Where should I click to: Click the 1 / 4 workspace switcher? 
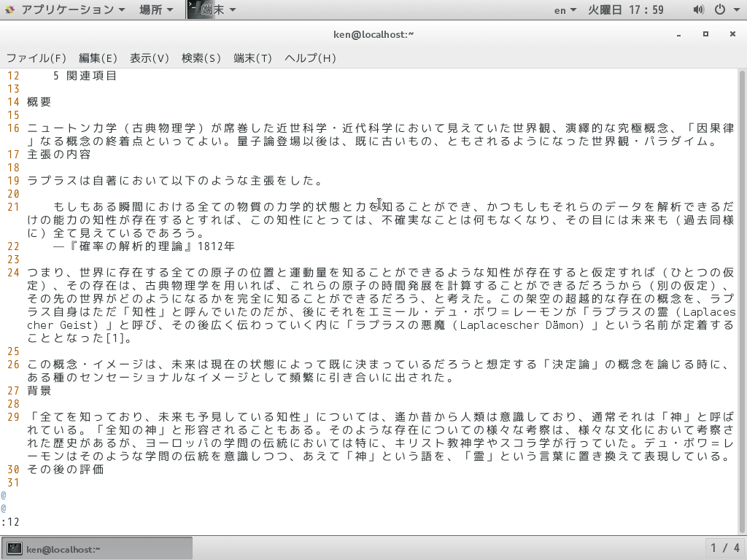tap(725, 548)
